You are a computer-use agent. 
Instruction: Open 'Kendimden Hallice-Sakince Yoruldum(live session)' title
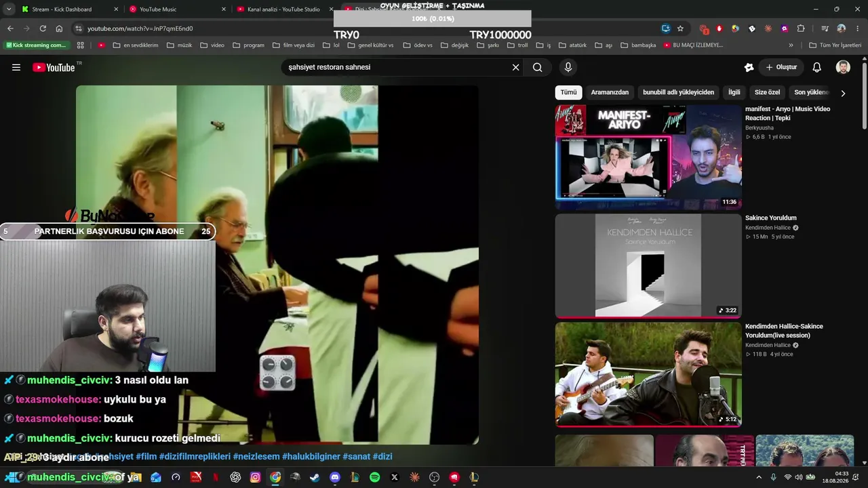point(784,331)
